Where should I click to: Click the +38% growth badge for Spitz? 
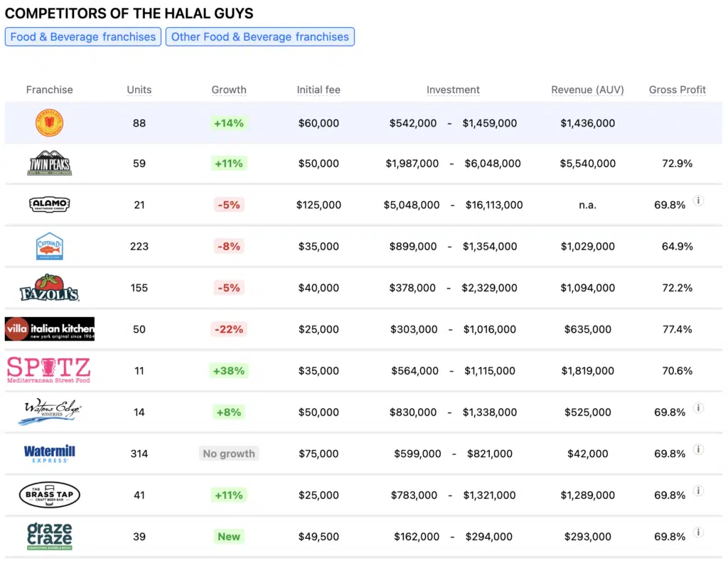(x=229, y=370)
